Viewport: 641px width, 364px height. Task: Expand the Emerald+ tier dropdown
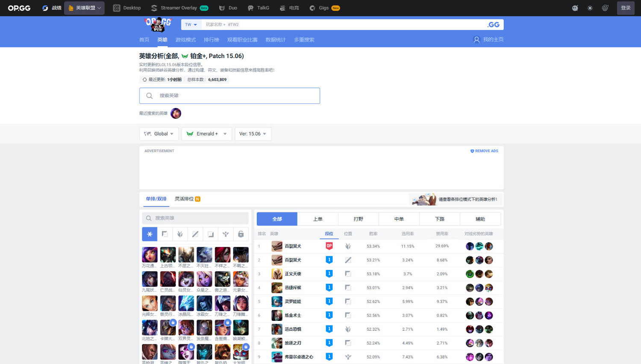tap(206, 134)
